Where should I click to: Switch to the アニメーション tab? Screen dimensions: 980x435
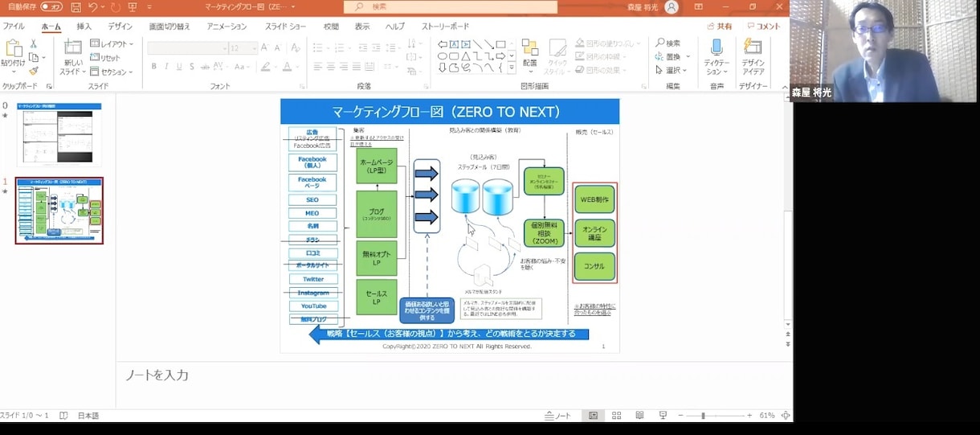tap(227, 27)
